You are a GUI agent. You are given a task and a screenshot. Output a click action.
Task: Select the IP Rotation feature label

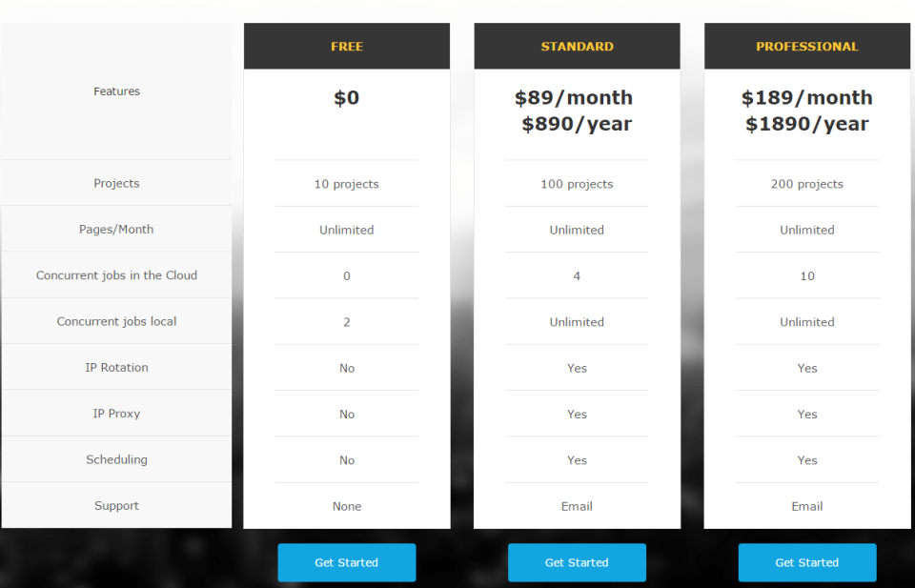(x=116, y=367)
